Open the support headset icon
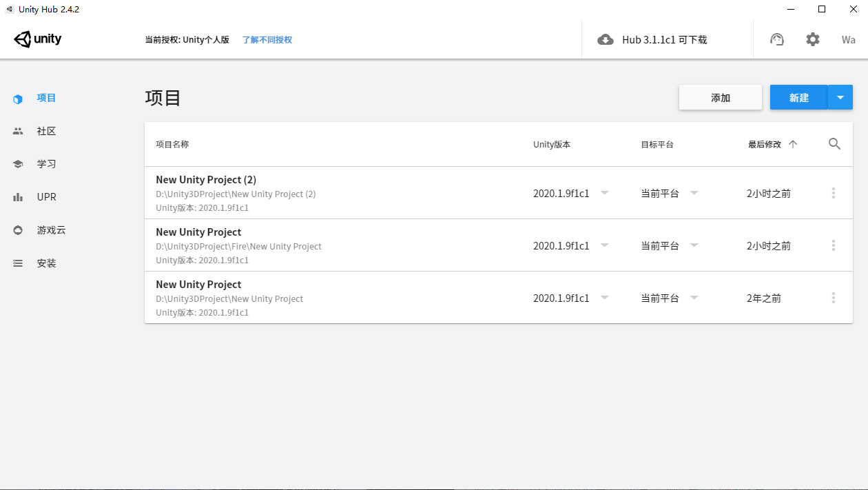 pyautogui.click(x=777, y=39)
